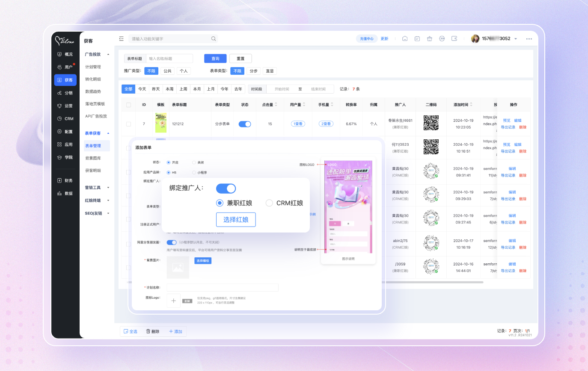Screen dimensions: 588x371
Task: Click the 查询 search button
Action: pyautogui.click(x=215, y=59)
